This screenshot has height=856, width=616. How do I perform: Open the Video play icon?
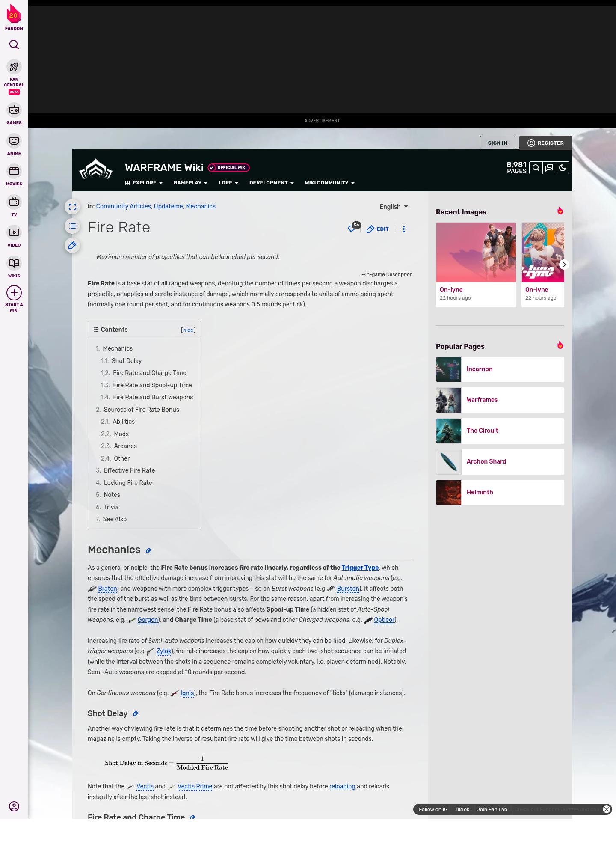click(14, 232)
